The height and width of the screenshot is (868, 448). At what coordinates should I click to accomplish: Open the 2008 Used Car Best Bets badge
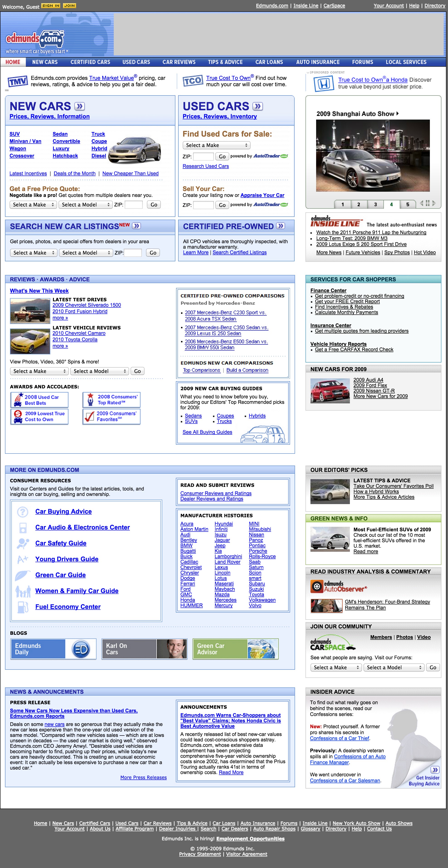point(39,400)
